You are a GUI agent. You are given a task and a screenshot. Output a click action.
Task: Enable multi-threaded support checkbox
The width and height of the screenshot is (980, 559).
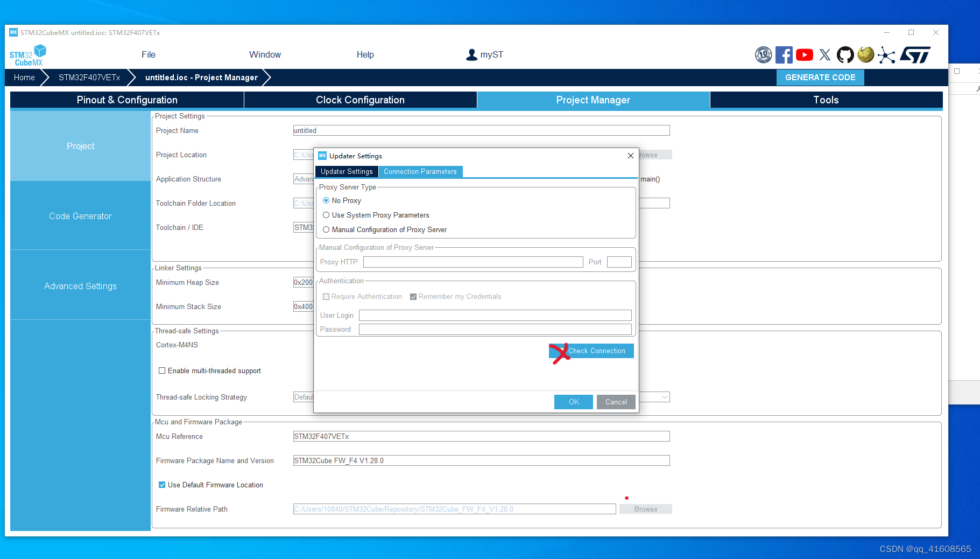[x=162, y=371]
